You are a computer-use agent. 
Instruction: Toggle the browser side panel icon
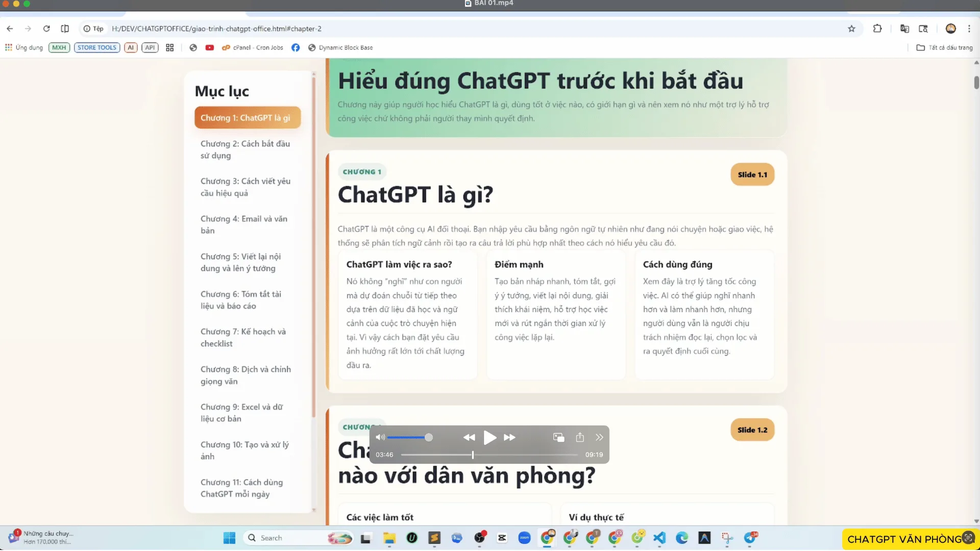65,29
